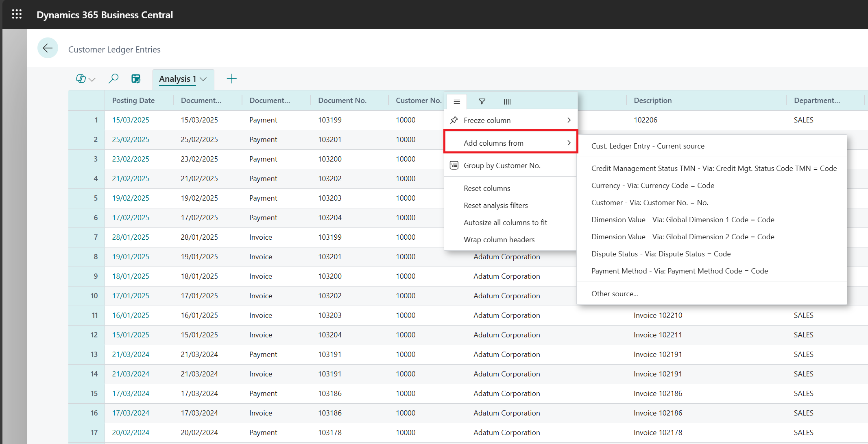Click the Description column header
This screenshot has height=444, width=868.
pos(652,101)
